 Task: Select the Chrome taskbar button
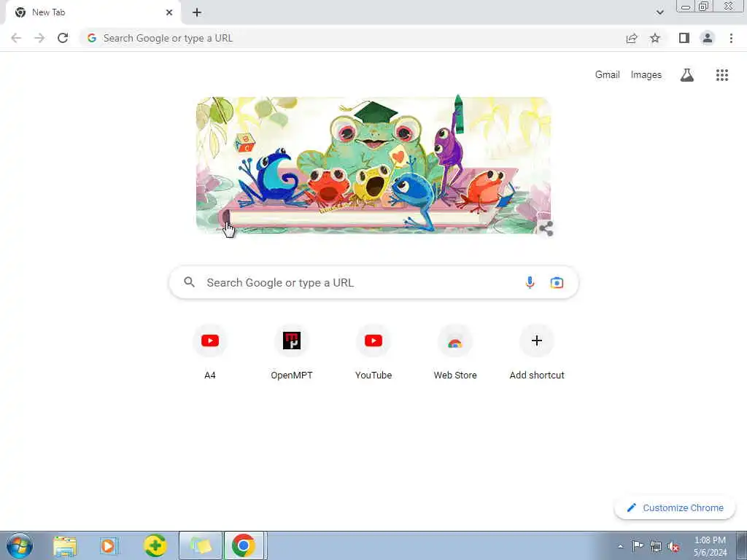pyautogui.click(x=244, y=545)
